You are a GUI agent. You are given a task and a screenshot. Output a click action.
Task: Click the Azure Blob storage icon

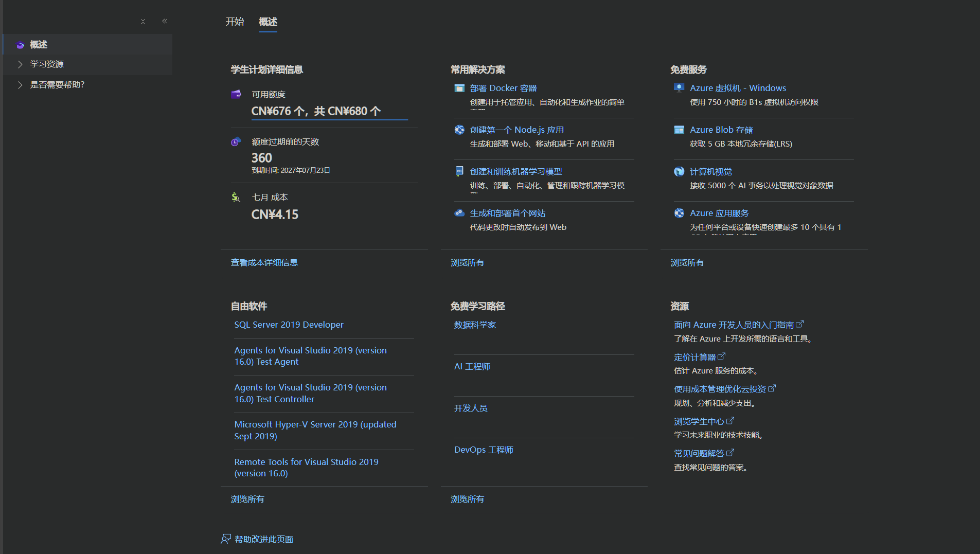(x=679, y=130)
